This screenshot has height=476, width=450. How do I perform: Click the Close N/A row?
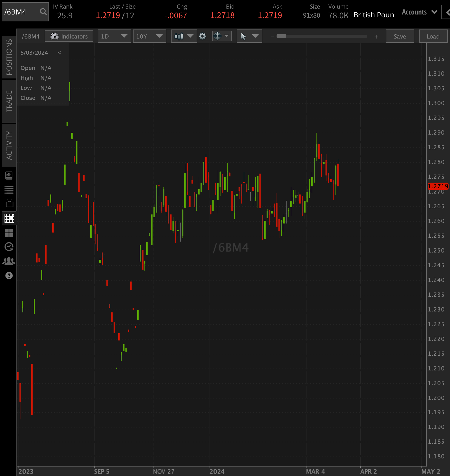pyautogui.click(x=36, y=98)
